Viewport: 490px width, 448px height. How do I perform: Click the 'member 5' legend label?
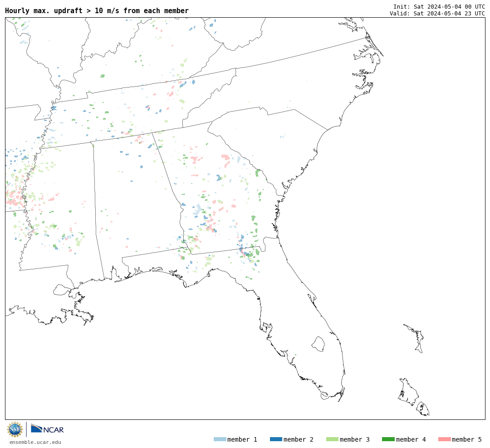click(467, 439)
